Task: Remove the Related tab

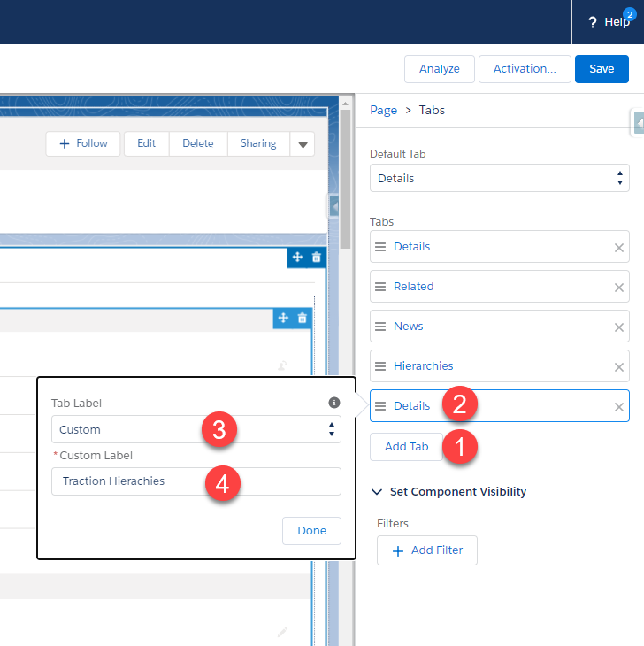Action: click(619, 288)
